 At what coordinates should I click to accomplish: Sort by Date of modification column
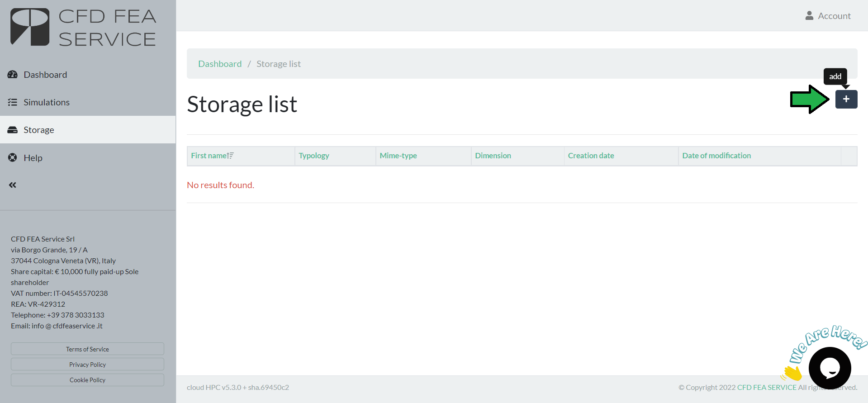click(x=716, y=156)
